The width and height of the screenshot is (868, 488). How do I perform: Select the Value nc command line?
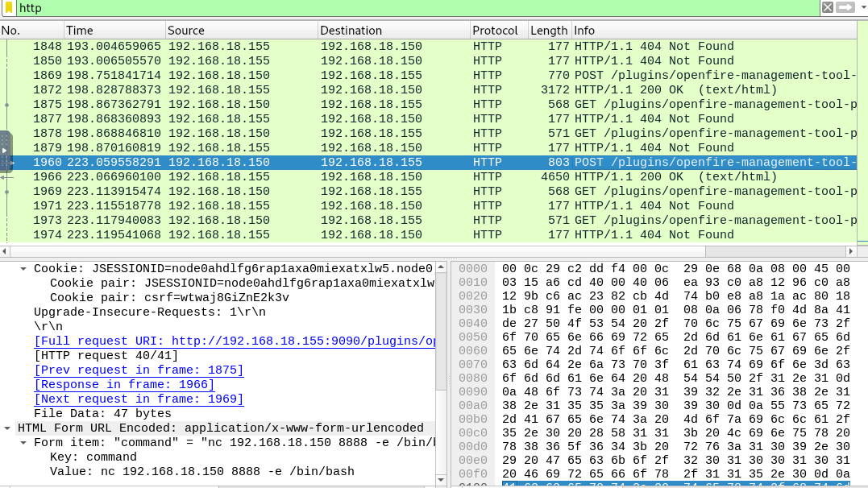coord(202,471)
